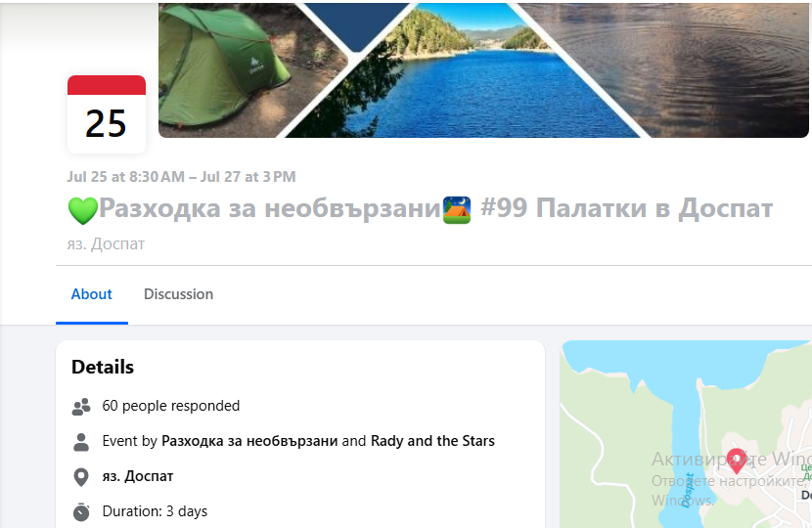Open the Dospat lake map preview
This screenshot has height=528, width=812.
coord(686,434)
